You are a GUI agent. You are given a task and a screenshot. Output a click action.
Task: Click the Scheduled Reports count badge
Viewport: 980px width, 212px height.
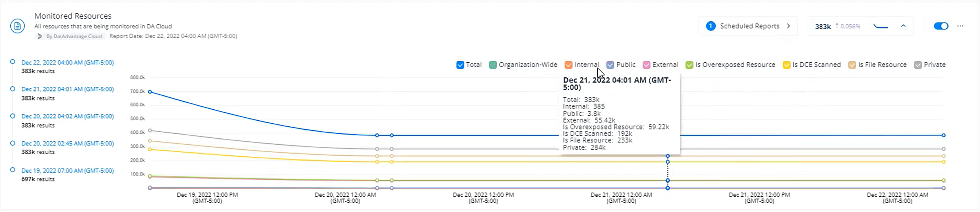coord(710,26)
